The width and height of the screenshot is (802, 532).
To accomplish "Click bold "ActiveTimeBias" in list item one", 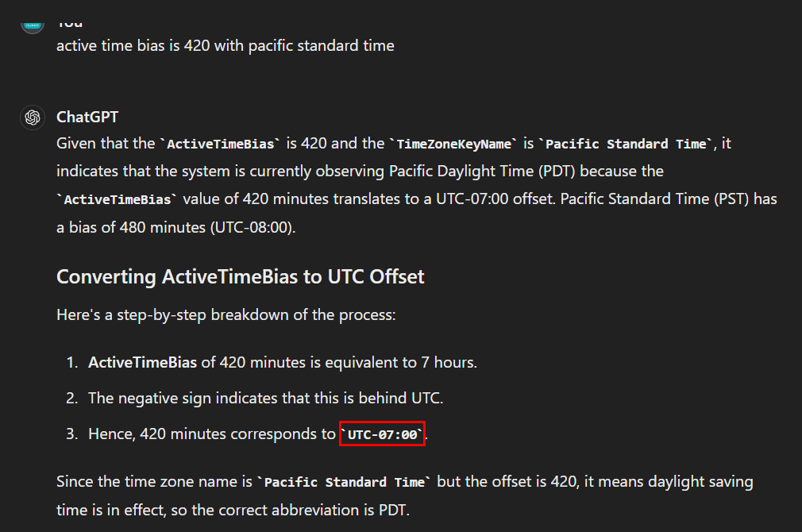I will [x=142, y=362].
